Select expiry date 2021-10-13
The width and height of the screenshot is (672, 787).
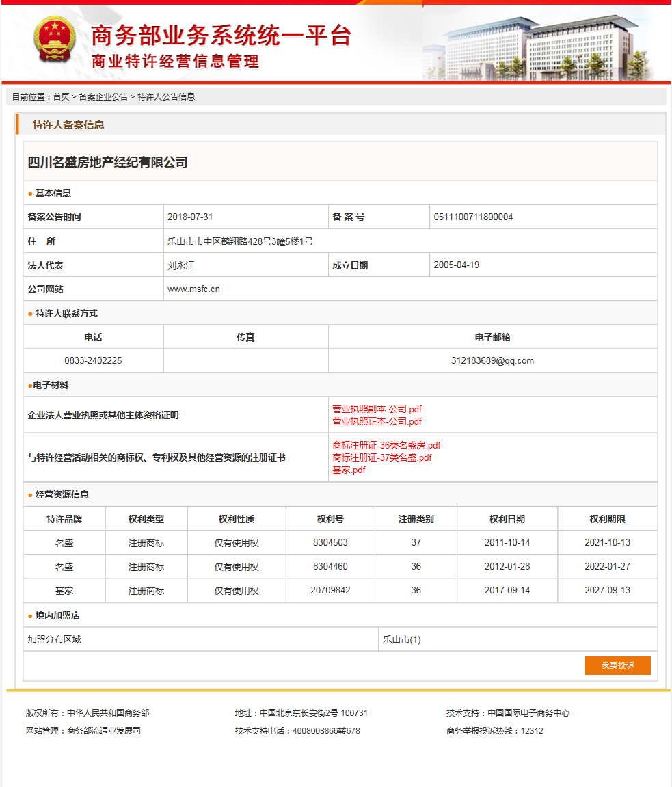pyautogui.click(x=608, y=543)
